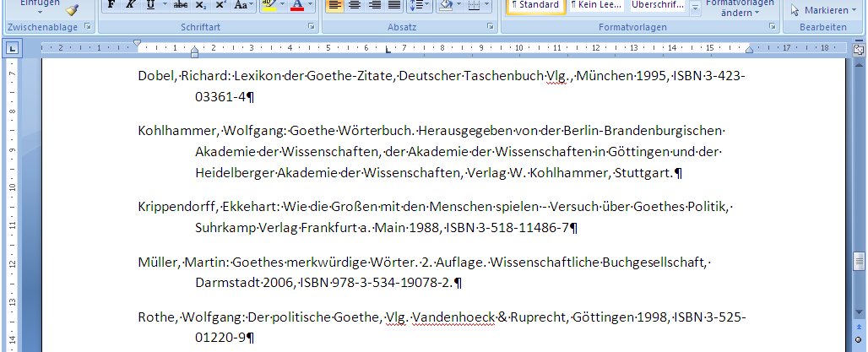Apply the Überschrif... style

(658, 6)
